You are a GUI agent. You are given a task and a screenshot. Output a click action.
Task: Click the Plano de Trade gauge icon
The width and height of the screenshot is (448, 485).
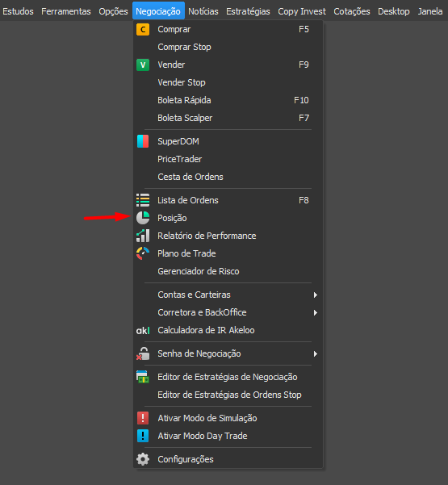[143, 253]
